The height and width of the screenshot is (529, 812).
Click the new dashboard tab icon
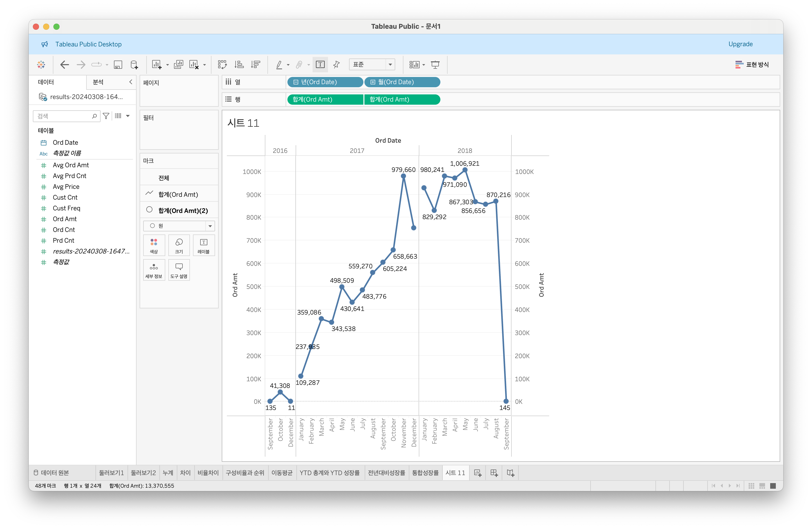coord(494,473)
